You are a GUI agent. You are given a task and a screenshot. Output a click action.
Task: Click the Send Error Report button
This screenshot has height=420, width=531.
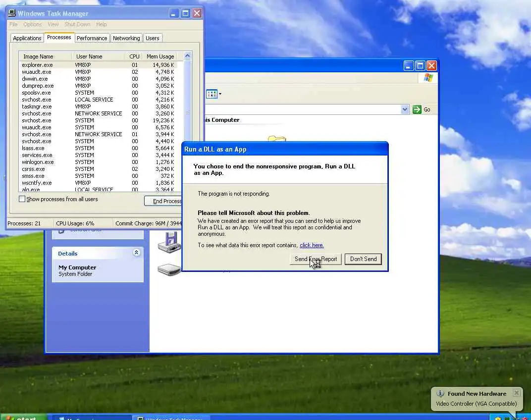pos(316,259)
